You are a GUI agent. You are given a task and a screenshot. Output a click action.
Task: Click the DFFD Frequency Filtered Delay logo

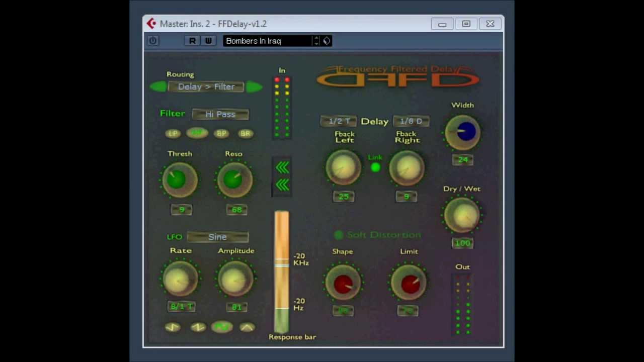(x=397, y=76)
